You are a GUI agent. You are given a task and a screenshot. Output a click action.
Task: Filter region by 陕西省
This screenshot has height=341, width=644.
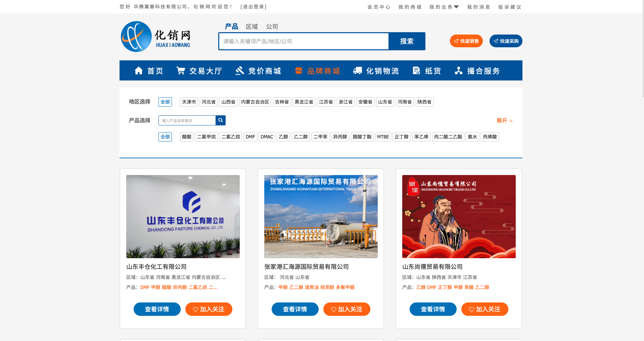[425, 102]
